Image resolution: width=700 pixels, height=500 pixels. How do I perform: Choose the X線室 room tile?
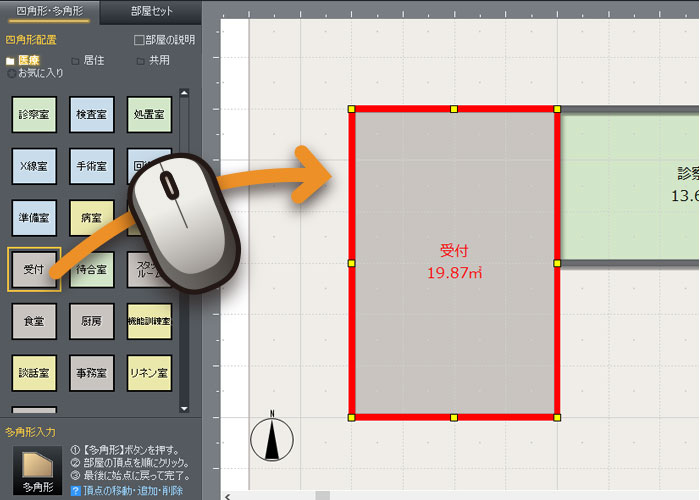34,166
